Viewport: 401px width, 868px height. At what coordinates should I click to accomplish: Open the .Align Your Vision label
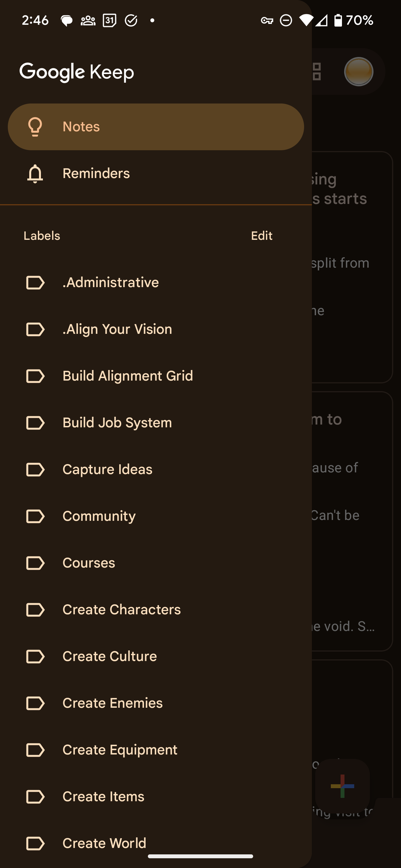pyautogui.click(x=117, y=329)
